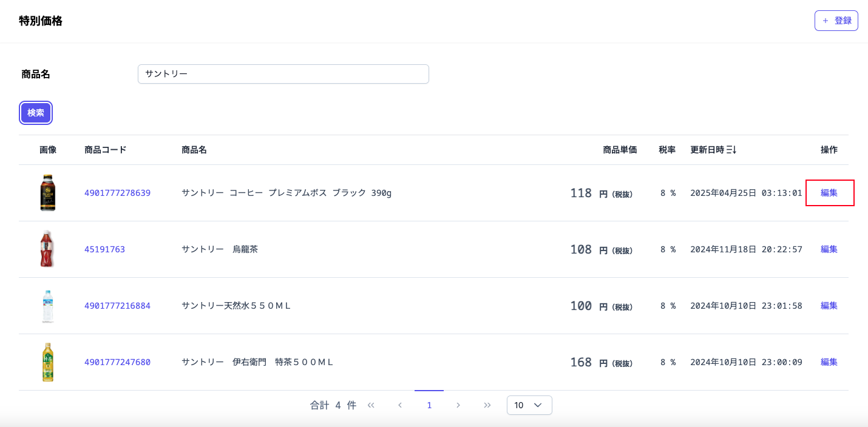This screenshot has width=868, height=427.
Task: Edit the プレミアムボス ブラック row
Action: [829, 193]
